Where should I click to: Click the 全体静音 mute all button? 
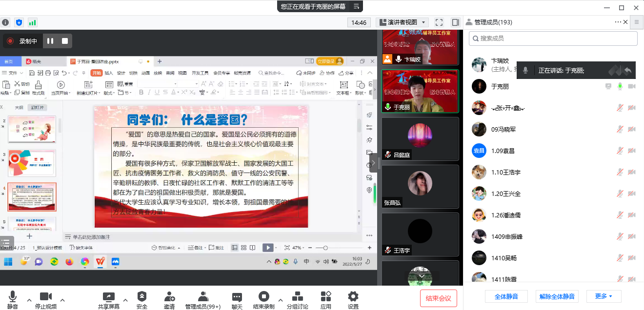point(506,296)
